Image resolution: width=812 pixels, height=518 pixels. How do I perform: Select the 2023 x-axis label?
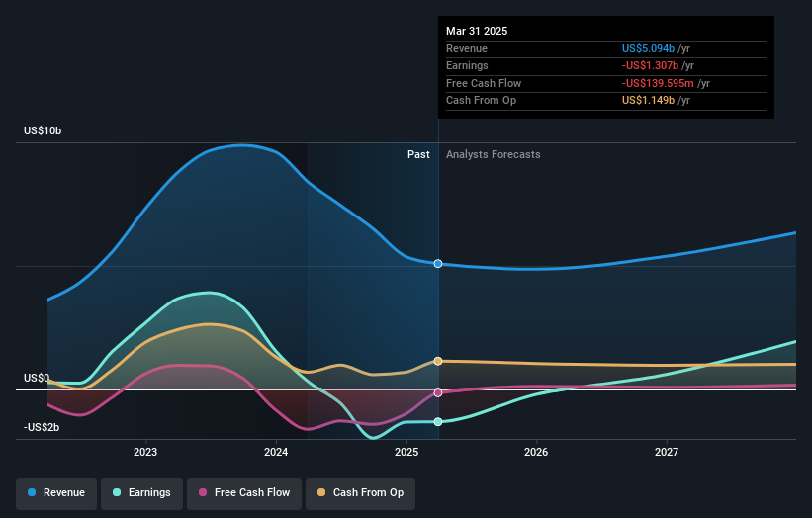click(x=145, y=453)
